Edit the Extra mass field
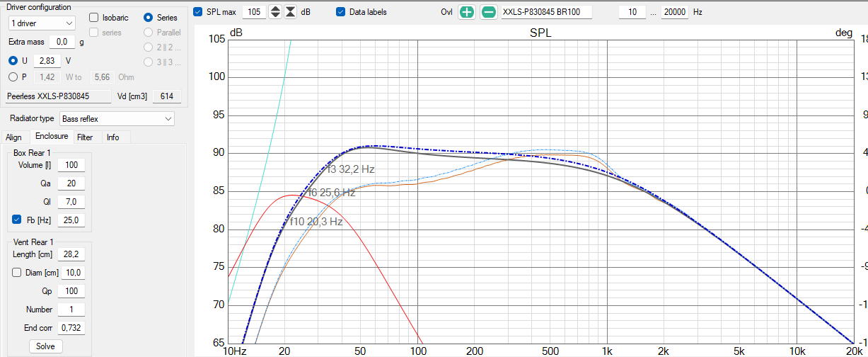Screen dimensions: 868x357 [62, 42]
